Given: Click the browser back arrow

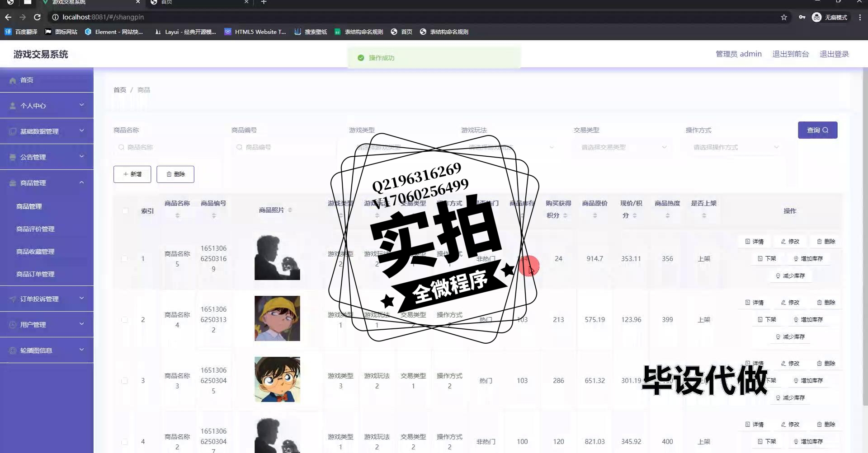Looking at the screenshot, I should coord(8,17).
